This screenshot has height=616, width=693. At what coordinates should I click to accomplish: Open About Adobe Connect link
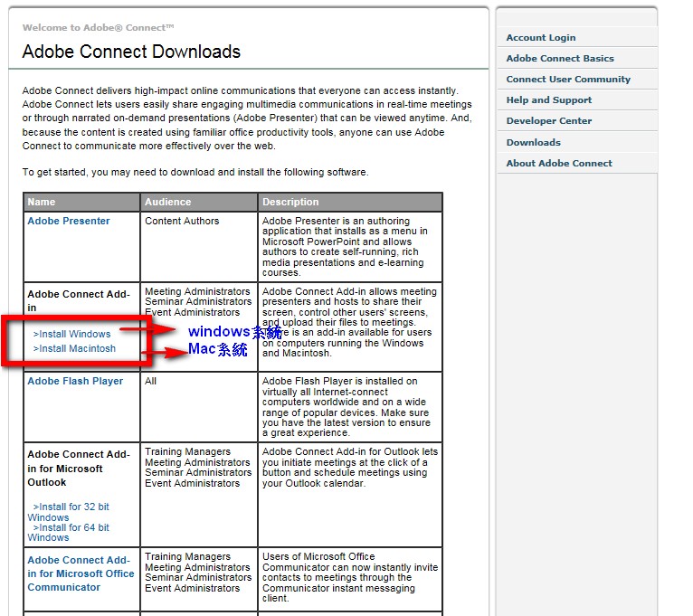[558, 163]
